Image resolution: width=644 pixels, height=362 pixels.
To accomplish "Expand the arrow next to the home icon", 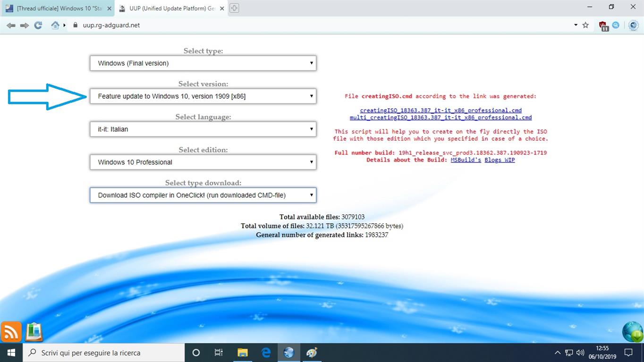I will 64,25.
